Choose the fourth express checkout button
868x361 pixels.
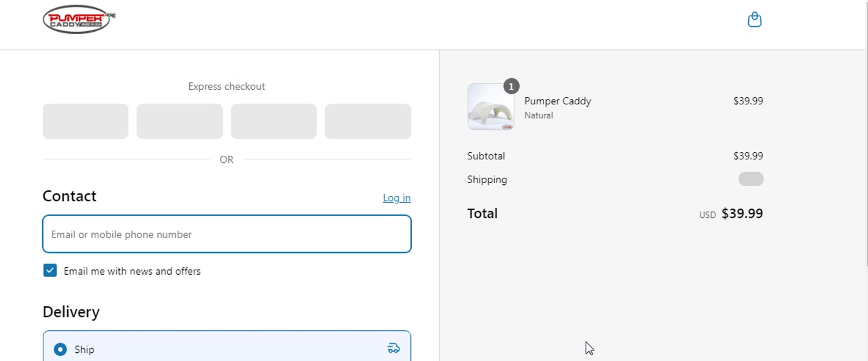point(368,121)
